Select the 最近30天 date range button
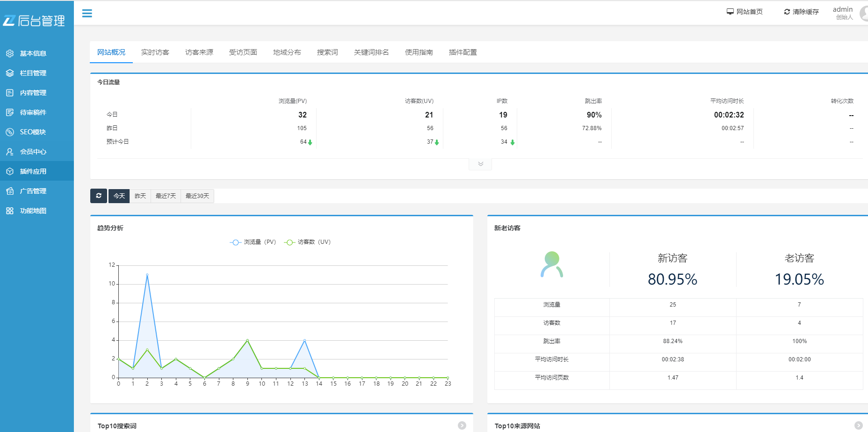Viewport: 868px width, 432px height. click(x=197, y=196)
